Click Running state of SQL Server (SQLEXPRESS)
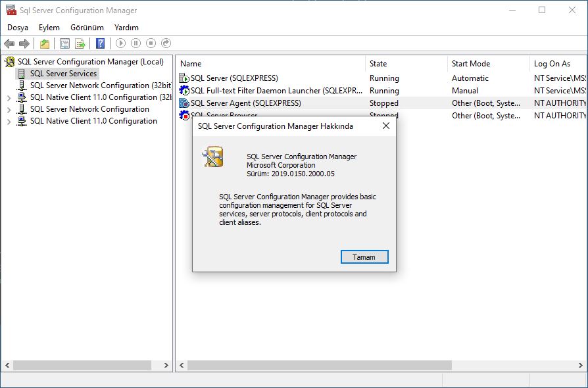588x388 pixels. coord(384,78)
